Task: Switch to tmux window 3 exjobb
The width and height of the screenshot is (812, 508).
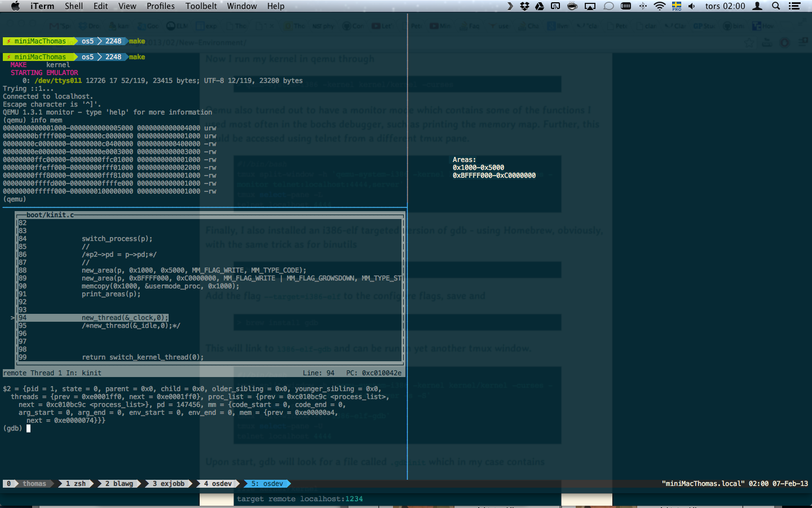Action: (169, 484)
